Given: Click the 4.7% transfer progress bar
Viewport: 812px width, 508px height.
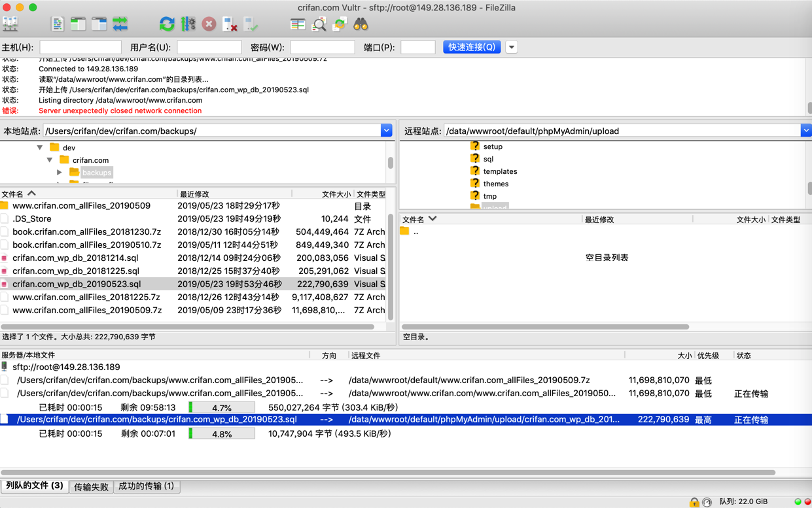Looking at the screenshot, I should (222, 407).
